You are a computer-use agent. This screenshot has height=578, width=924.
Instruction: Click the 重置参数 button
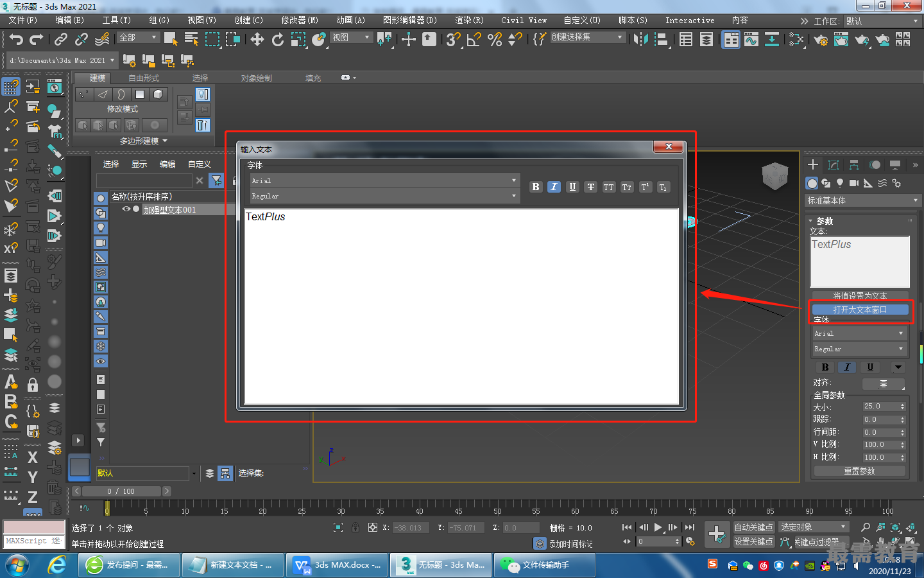pos(860,471)
